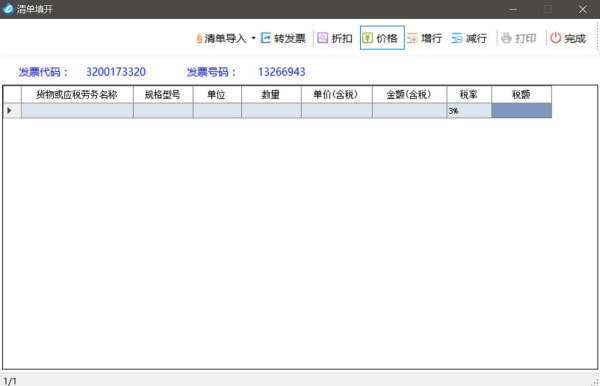Click the 单位 cell in first row
This screenshot has width=600, height=386.
coord(217,111)
